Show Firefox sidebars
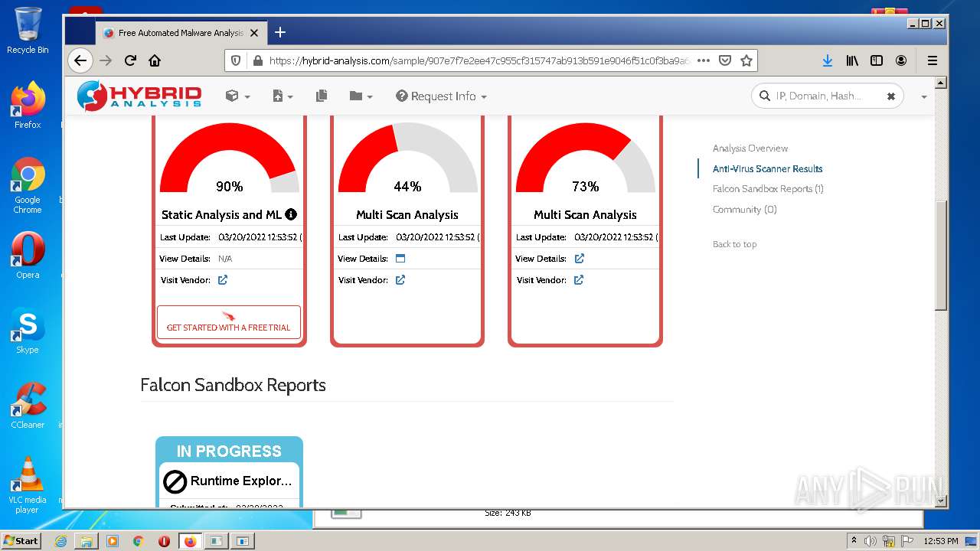Viewport: 980px width, 551px height. [877, 60]
